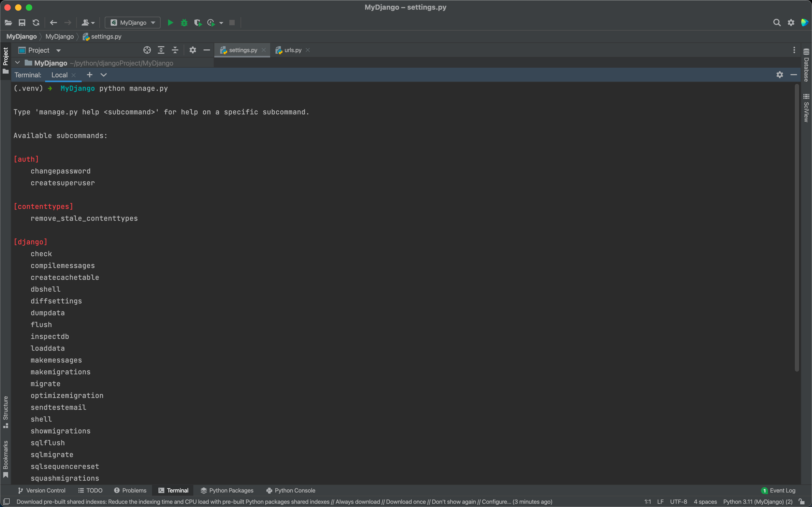
Task: Click the MyDjango root breadcrumb
Action: 21,37
